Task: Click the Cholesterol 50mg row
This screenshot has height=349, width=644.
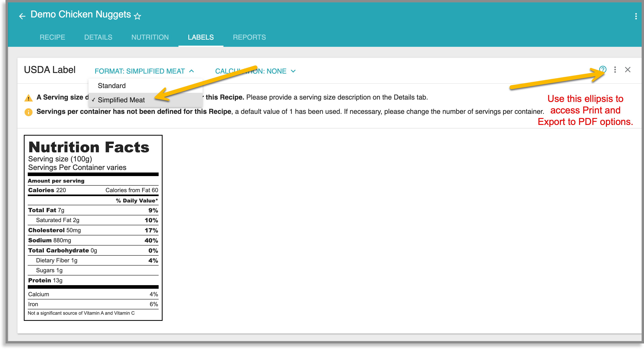Action: click(x=93, y=230)
